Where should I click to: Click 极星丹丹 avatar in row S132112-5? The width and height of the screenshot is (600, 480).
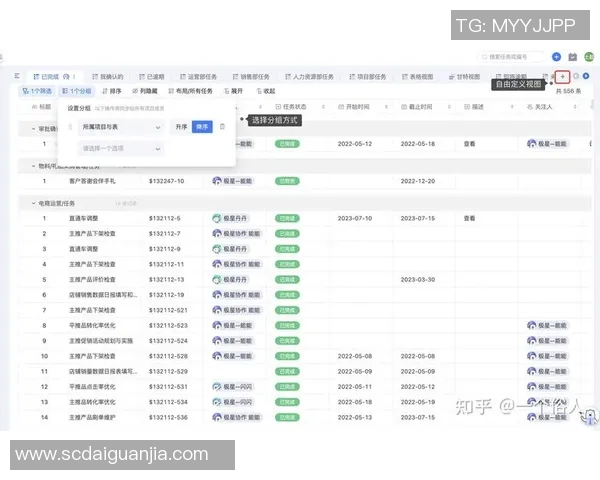[217, 218]
